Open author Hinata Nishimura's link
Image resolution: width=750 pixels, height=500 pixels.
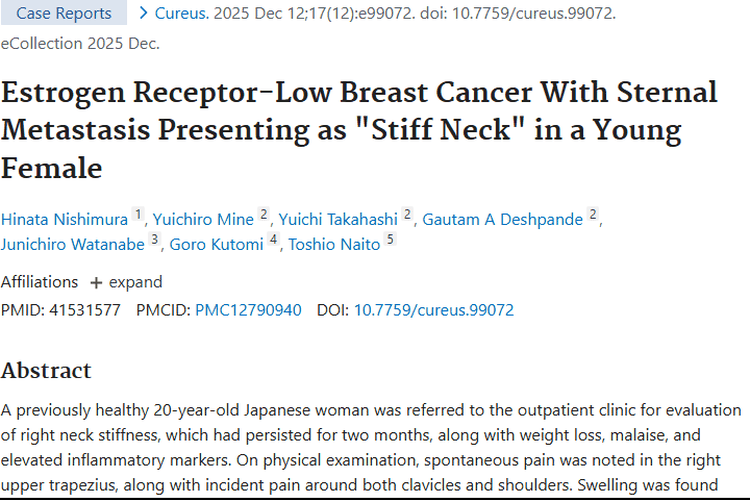(x=64, y=219)
